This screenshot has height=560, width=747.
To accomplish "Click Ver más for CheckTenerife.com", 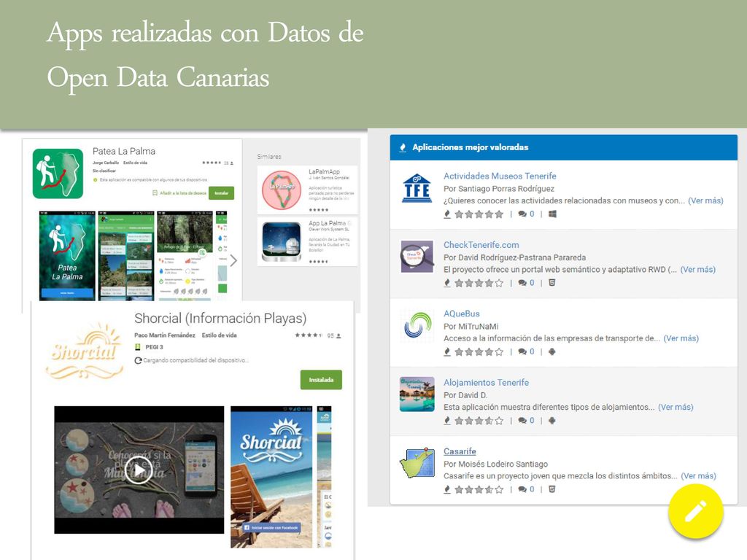I will [698, 270].
